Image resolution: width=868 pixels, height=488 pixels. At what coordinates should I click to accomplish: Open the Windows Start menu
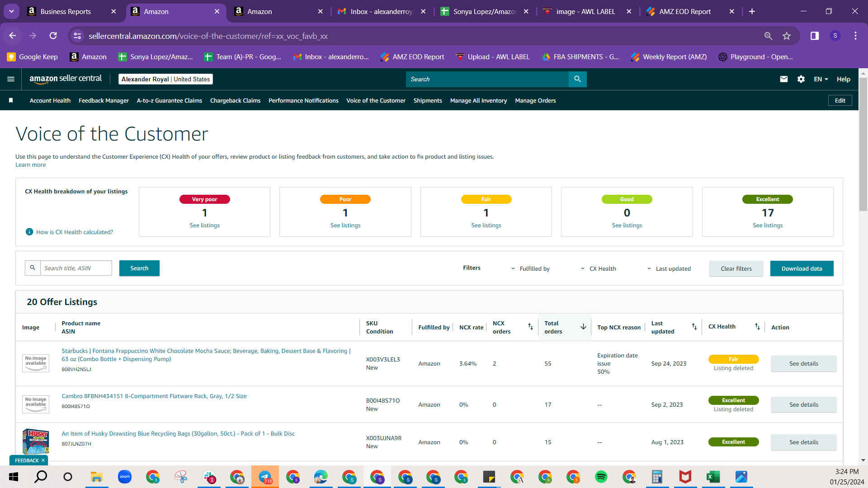(x=13, y=477)
